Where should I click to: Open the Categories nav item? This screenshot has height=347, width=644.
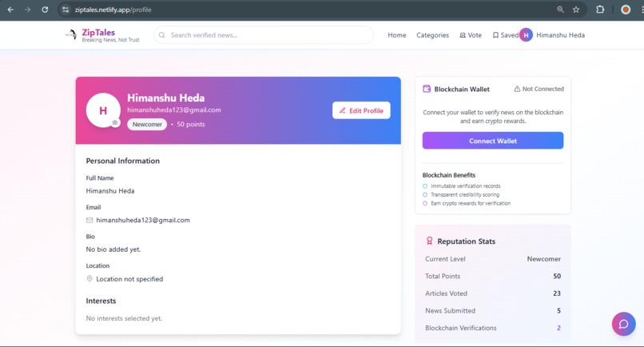pyautogui.click(x=432, y=35)
